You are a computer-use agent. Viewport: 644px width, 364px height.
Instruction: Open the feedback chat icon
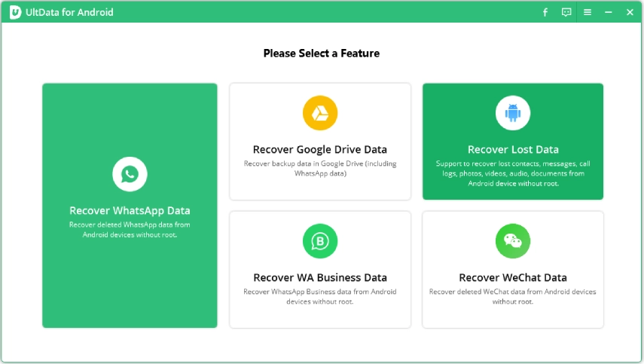566,13
